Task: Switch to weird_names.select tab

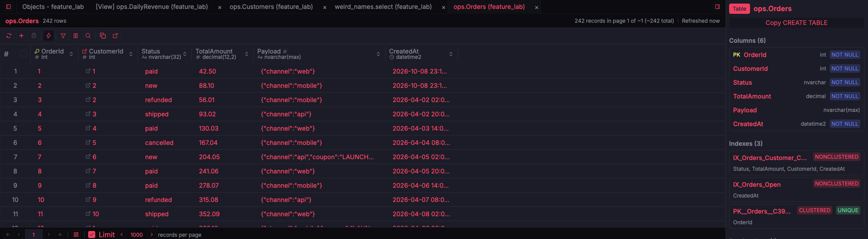Action: pyautogui.click(x=383, y=7)
